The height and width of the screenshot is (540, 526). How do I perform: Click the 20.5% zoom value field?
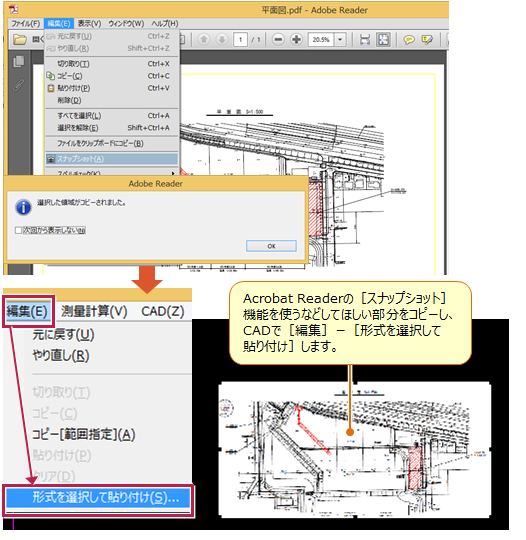point(321,40)
